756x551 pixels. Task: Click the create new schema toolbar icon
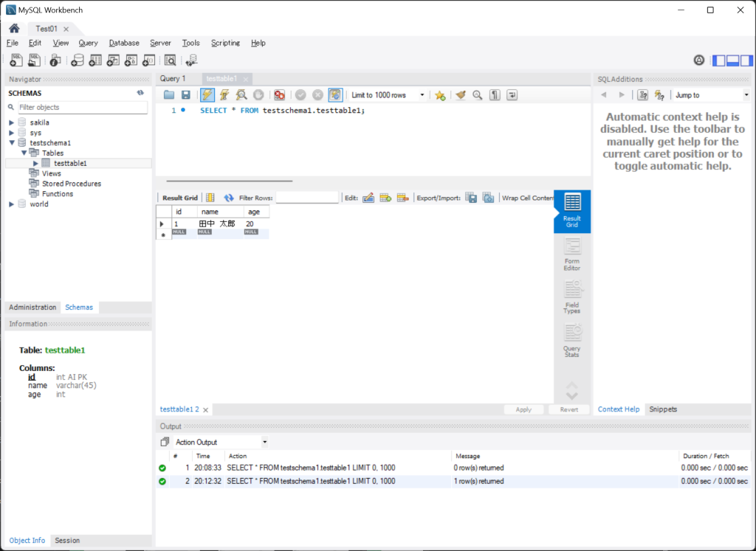coord(77,60)
